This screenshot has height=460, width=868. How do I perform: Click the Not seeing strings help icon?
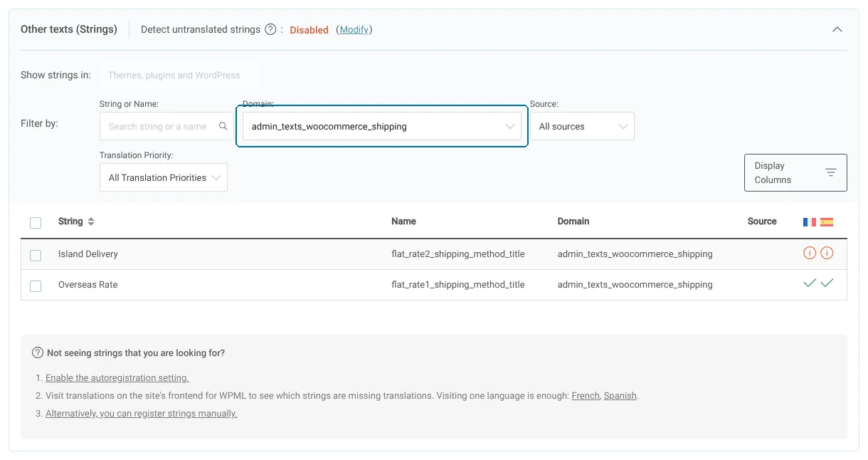(x=38, y=352)
